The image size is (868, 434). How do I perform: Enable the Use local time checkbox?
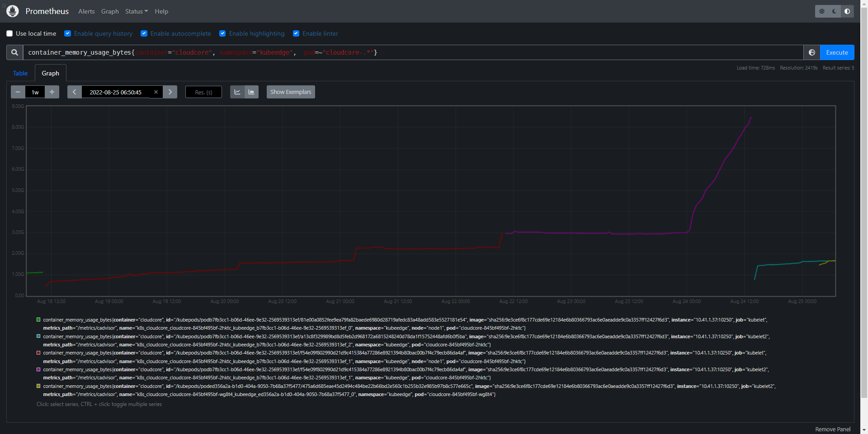[x=9, y=33]
